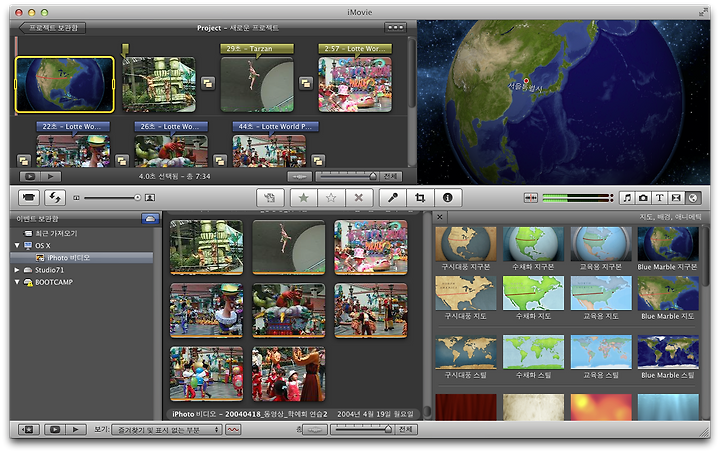Screen dimensions: 720x453
Task: Toggle the maps and backgrounds browser
Action: tap(693, 198)
